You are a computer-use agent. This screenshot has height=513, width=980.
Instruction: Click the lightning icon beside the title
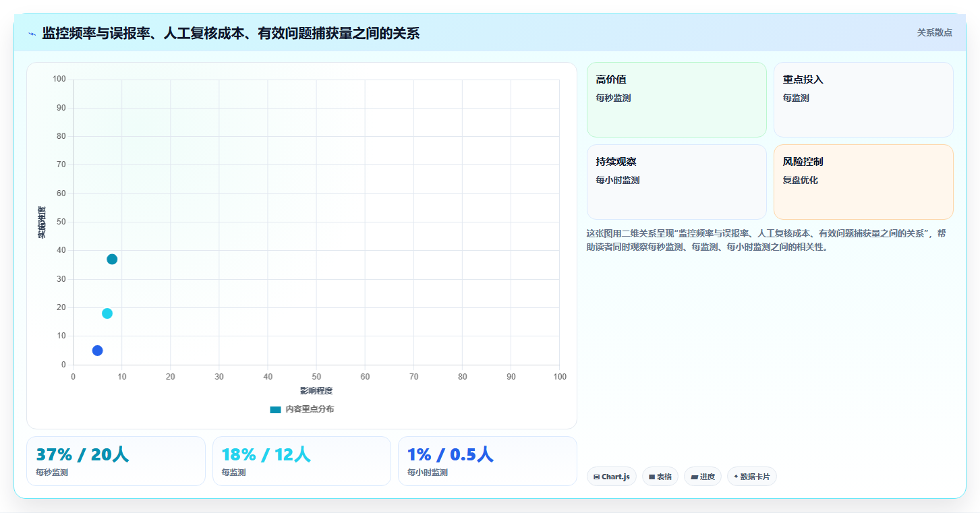32,34
